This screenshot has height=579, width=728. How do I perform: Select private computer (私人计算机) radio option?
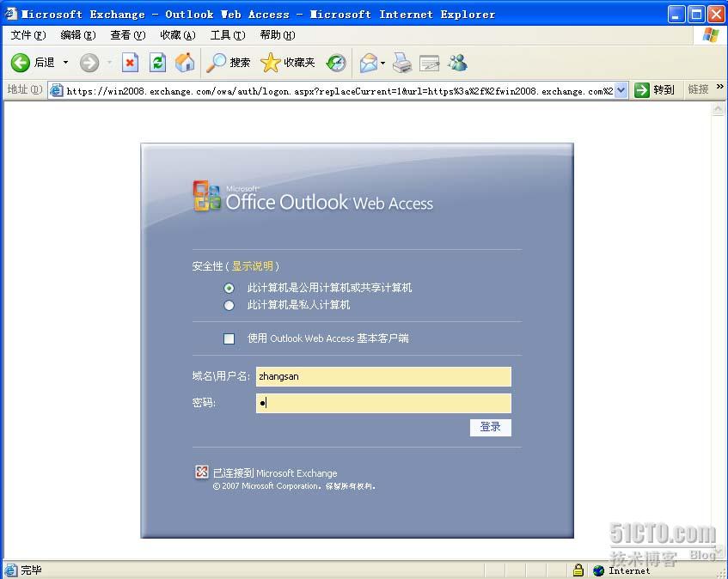coord(229,305)
